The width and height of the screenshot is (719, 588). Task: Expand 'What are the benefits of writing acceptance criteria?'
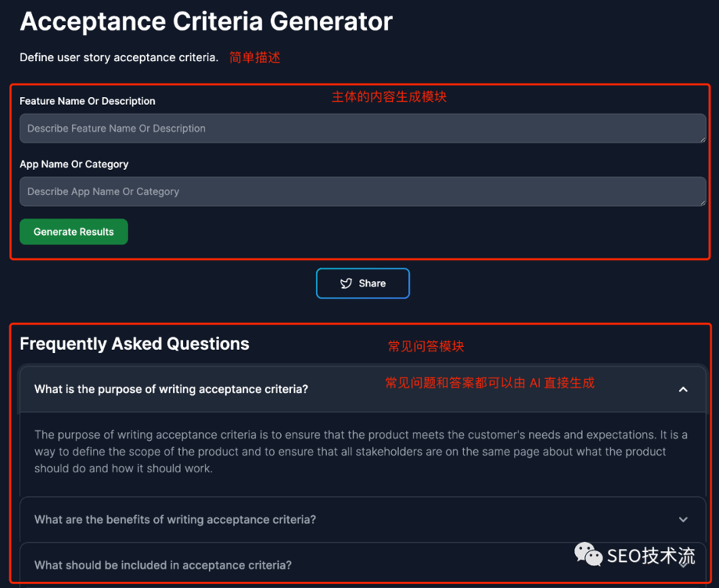(x=175, y=520)
